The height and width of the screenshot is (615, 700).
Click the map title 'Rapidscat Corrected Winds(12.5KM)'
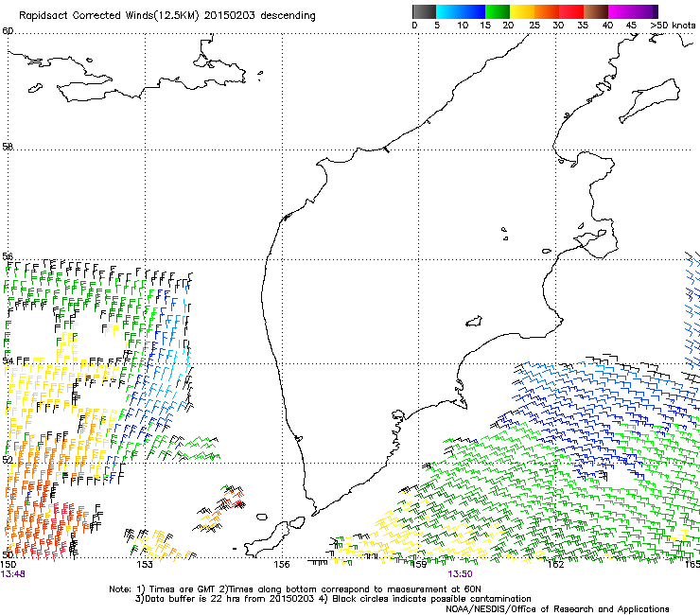(109, 16)
